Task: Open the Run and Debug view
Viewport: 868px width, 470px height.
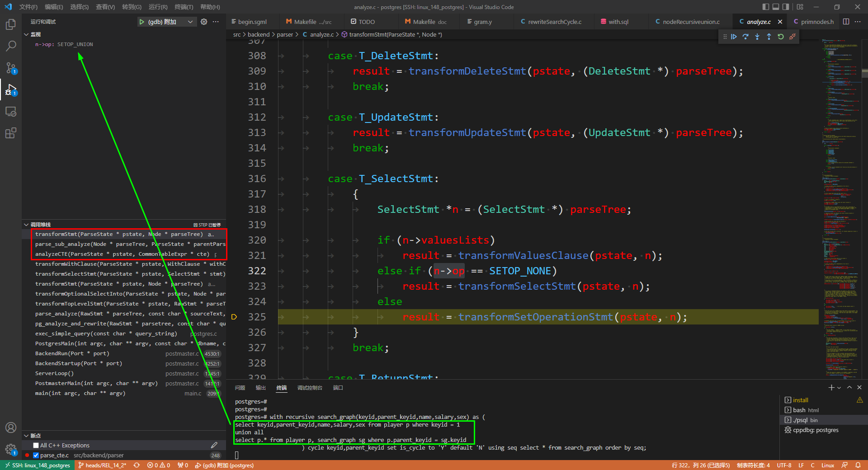Action: pyautogui.click(x=11, y=89)
